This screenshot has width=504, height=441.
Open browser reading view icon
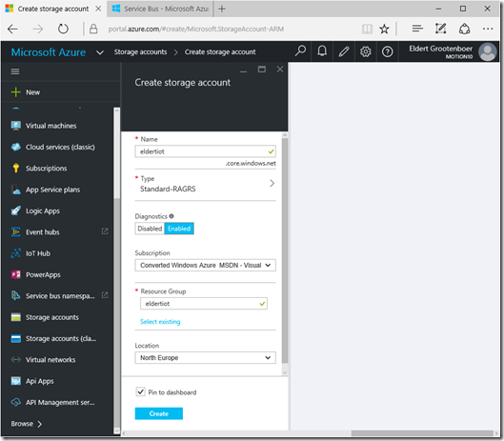tap(367, 29)
